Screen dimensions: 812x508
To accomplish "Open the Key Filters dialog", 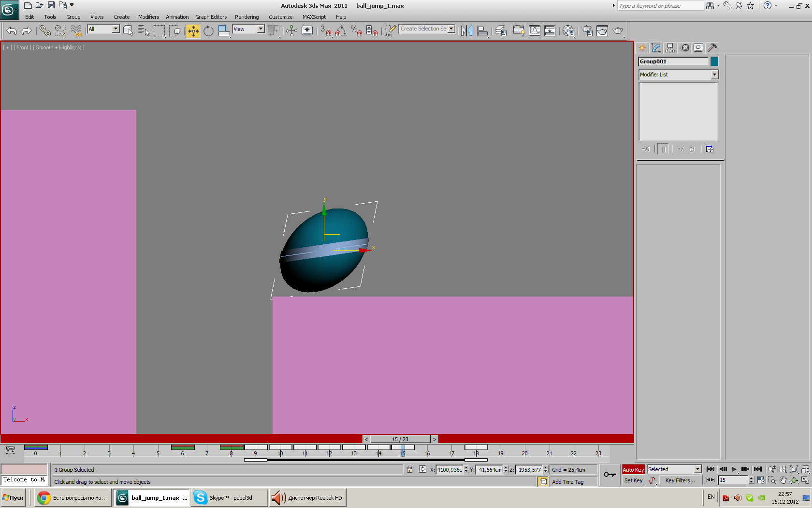I will 680,480.
